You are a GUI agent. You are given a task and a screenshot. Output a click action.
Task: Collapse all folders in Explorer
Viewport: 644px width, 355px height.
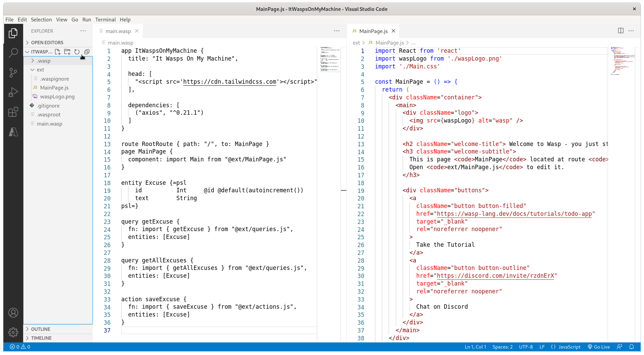[87, 52]
